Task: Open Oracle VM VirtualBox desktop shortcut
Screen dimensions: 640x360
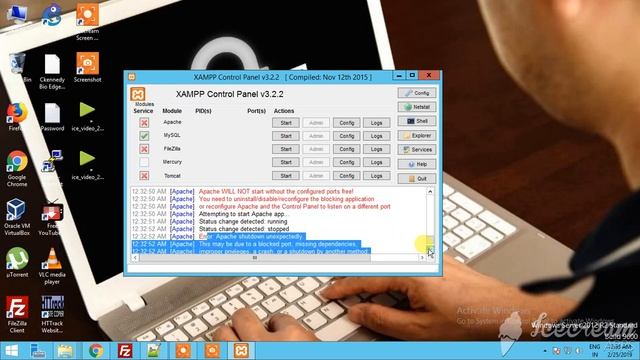Action: (x=17, y=217)
